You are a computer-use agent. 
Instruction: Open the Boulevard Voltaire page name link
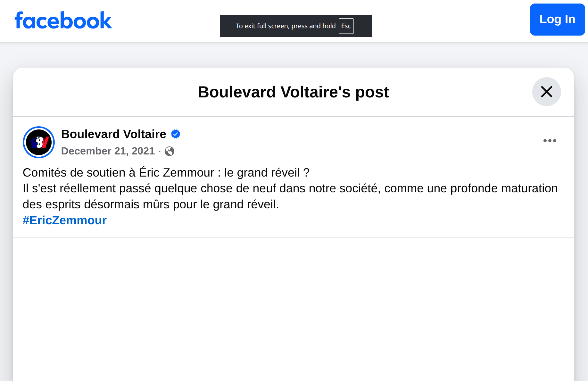(113, 134)
